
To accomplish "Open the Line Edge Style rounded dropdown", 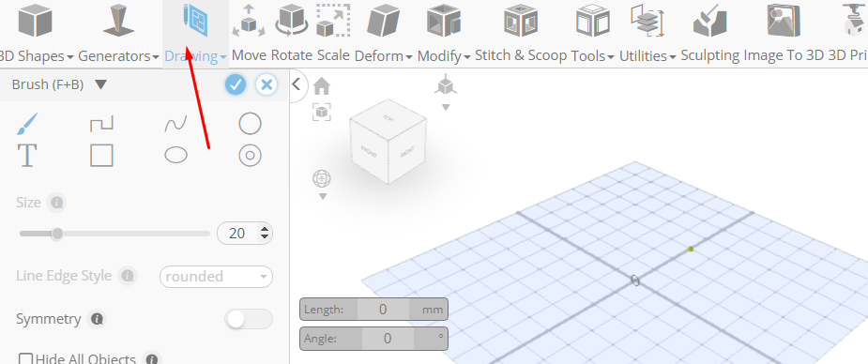I will pyautogui.click(x=216, y=277).
